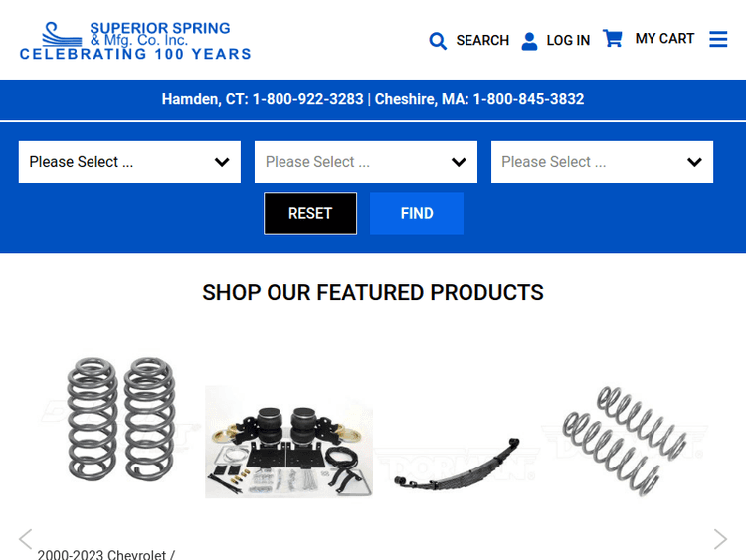Call Hamden, CT phone number link
746x560 pixels.
click(263, 99)
